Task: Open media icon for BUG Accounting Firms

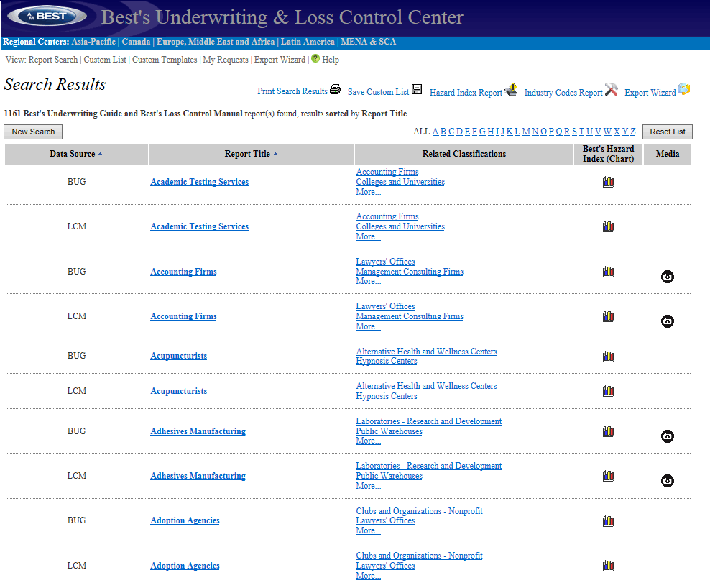Action: [668, 276]
